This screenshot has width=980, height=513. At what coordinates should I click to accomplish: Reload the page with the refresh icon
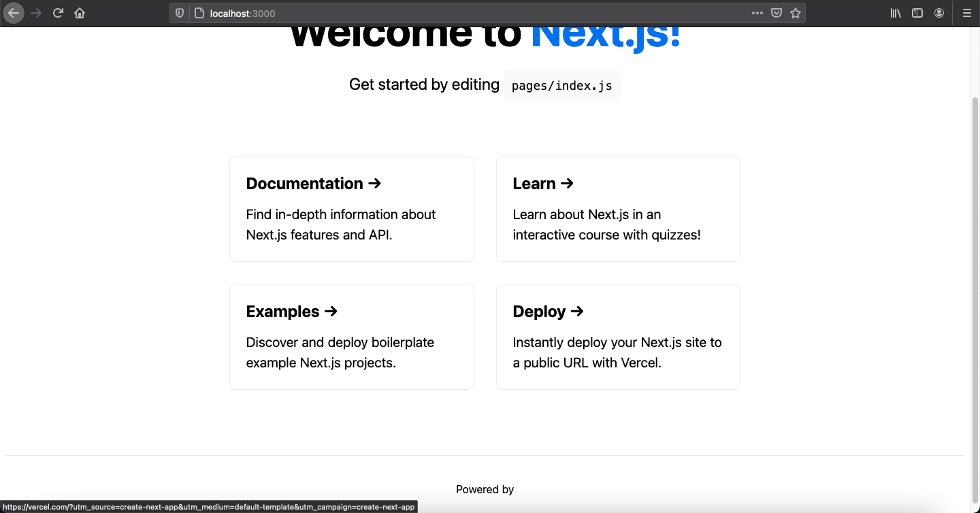click(57, 12)
